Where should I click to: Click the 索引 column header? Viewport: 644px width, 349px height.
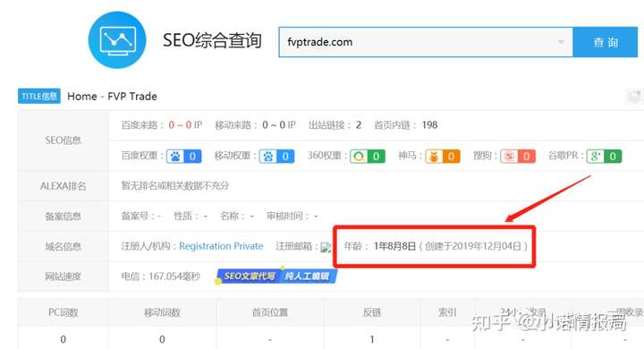(x=447, y=312)
